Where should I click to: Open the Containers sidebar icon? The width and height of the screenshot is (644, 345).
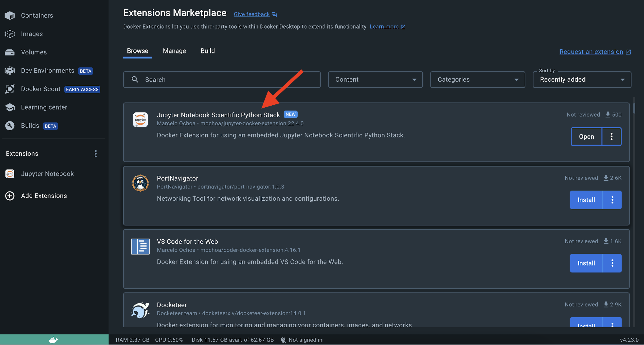click(10, 16)
